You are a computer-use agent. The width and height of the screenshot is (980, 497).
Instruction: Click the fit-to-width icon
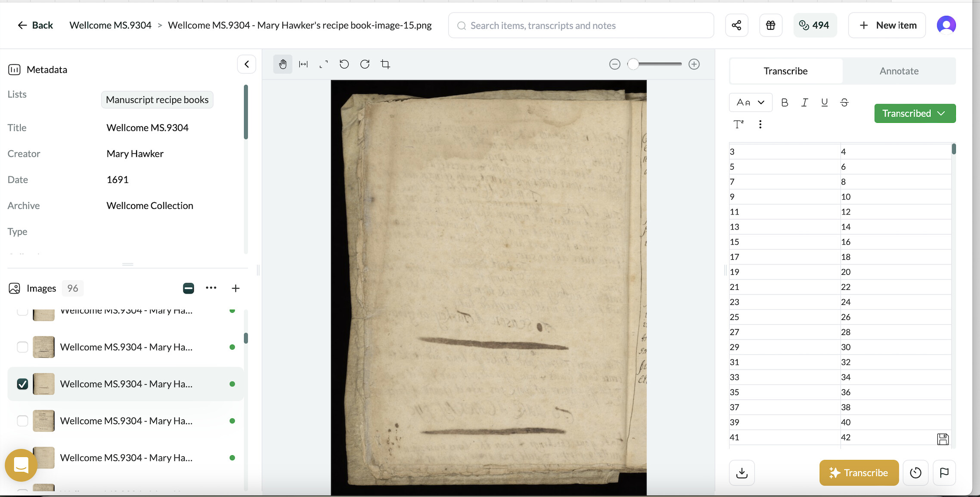point(303,64)
